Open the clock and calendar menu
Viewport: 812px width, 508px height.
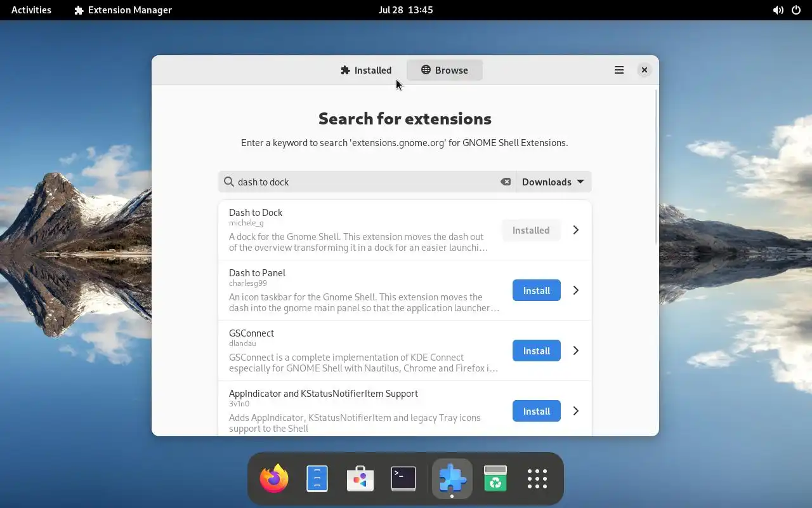[405, 10]
